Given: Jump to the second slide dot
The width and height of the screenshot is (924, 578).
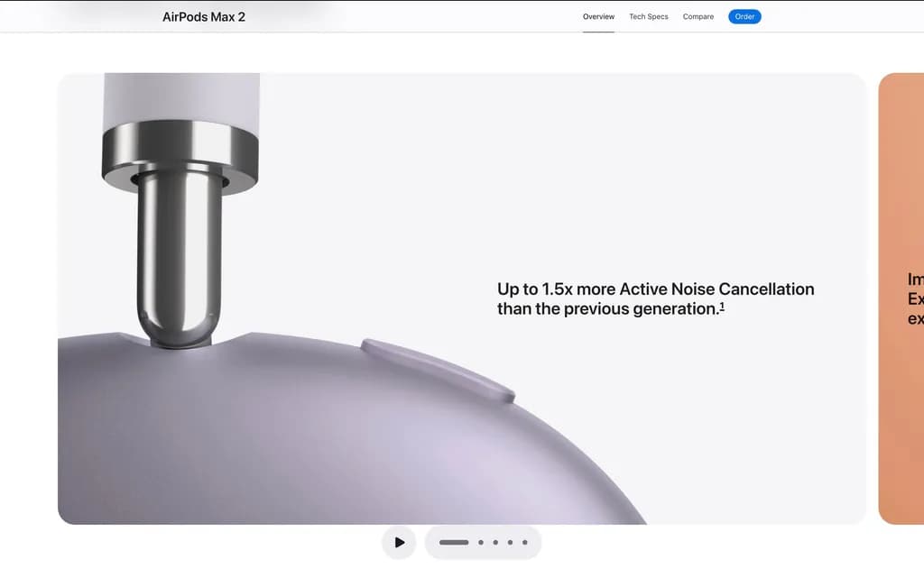Looking at the screenshot, I should [x=481, y=542].
